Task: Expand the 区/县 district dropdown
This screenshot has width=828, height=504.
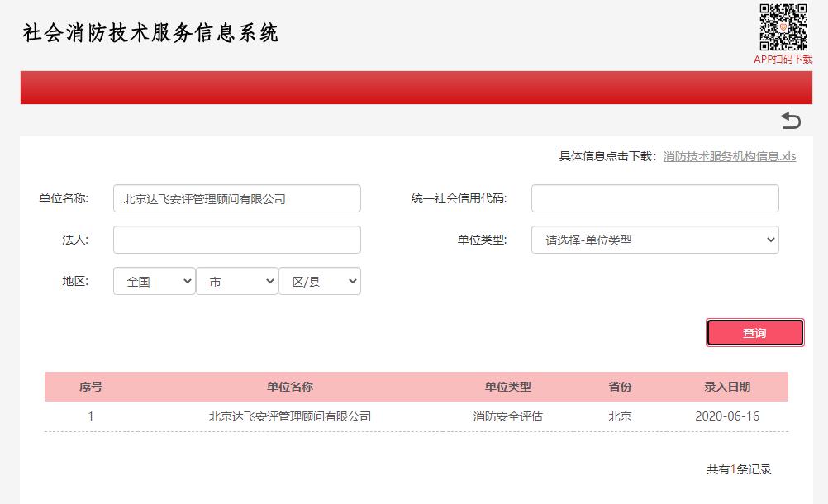Action: [319, 282]
